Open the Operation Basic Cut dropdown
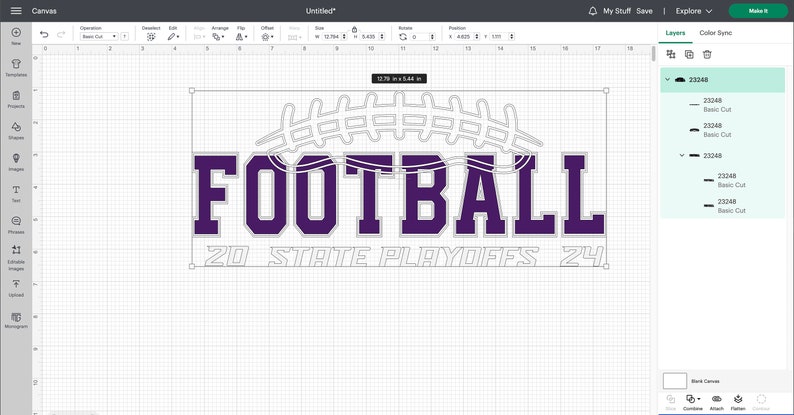The image size is (794, 415). coord(99,36)
